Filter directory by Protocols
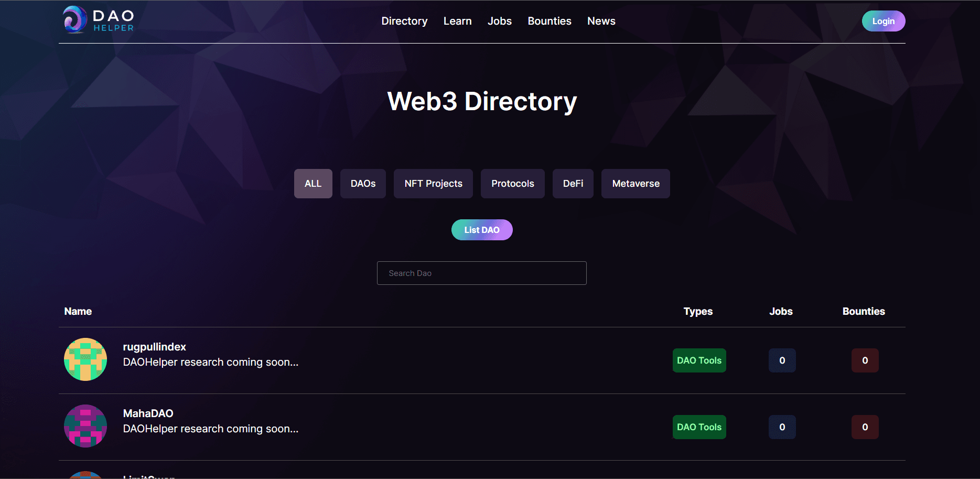 point(513,184)
